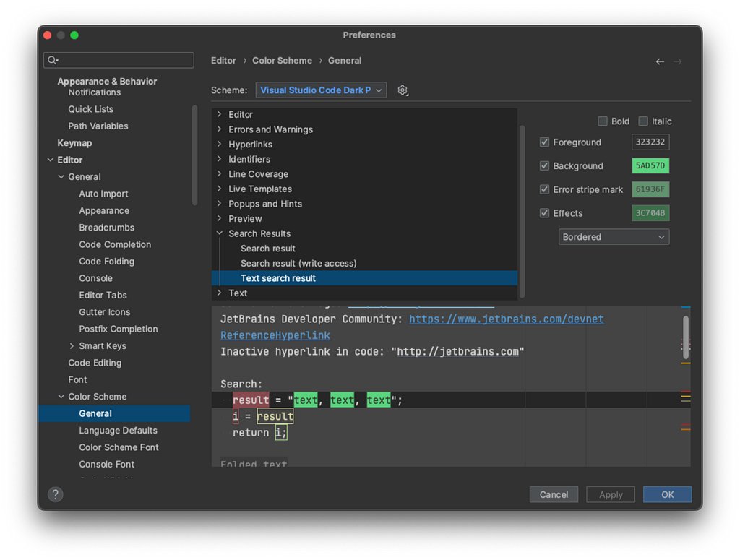Go forward with the right arrow
The height and width of the screenshot is (560, 740).
coord(678,61)
